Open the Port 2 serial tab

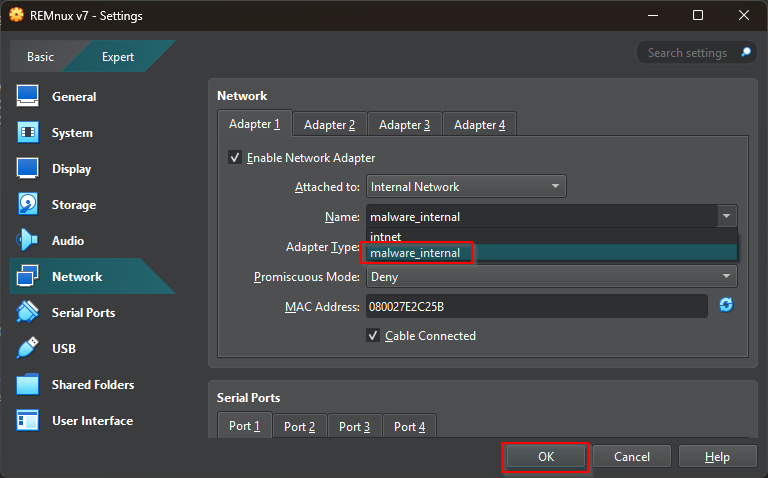[x=299, y=427]
